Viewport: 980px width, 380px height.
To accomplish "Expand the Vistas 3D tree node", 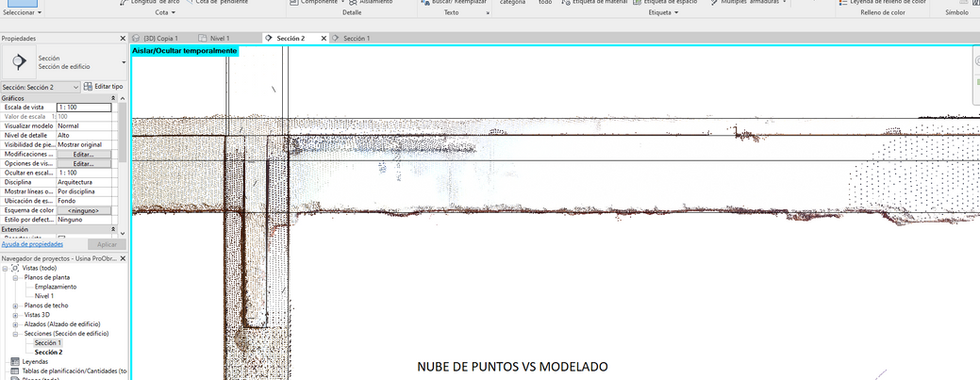I will tap(16, 315).
